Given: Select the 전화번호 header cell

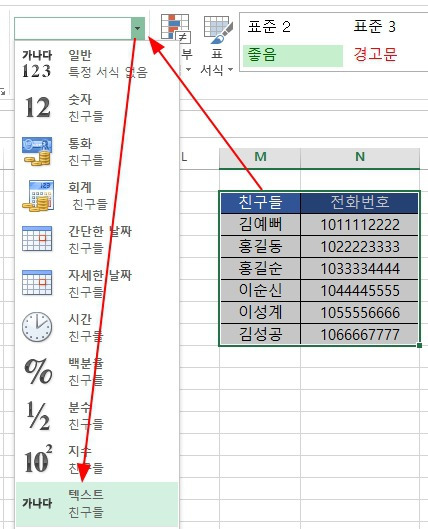Looking at the screenshot, I should coord(359,202).
